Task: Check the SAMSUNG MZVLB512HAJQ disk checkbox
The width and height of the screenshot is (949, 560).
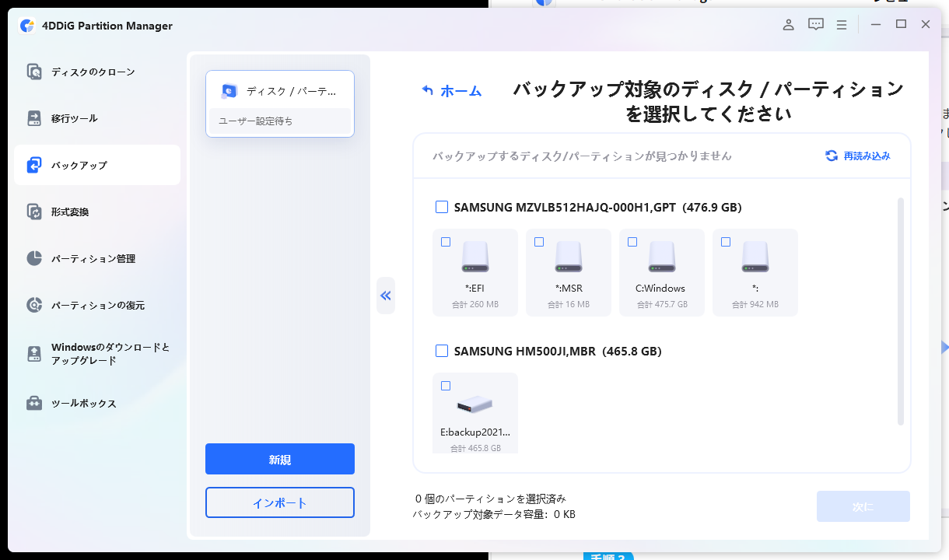Action: [x=442, y=207]
